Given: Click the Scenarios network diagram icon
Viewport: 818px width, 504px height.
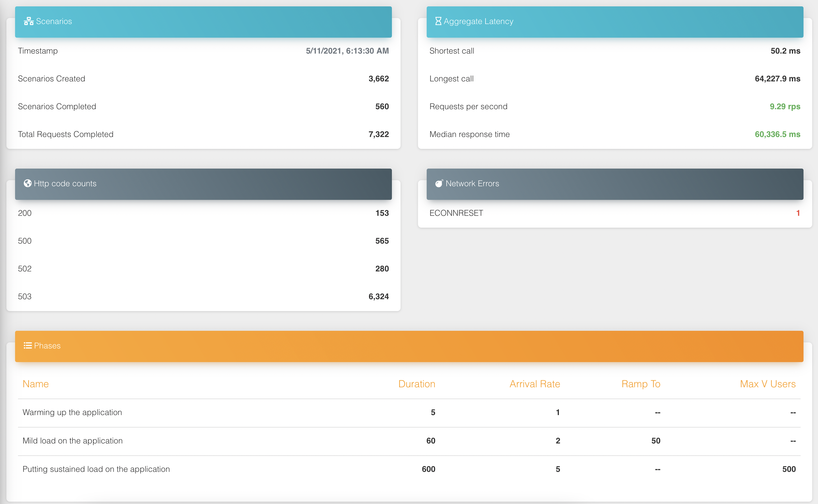Looking at the screenshot, I should click(x=29, y=21).
